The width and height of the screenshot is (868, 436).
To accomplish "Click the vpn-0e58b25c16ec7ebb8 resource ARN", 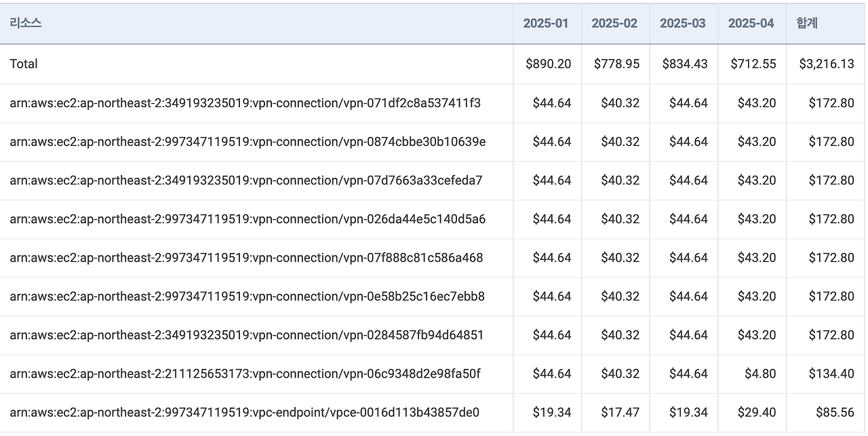I will coord(247,296).
